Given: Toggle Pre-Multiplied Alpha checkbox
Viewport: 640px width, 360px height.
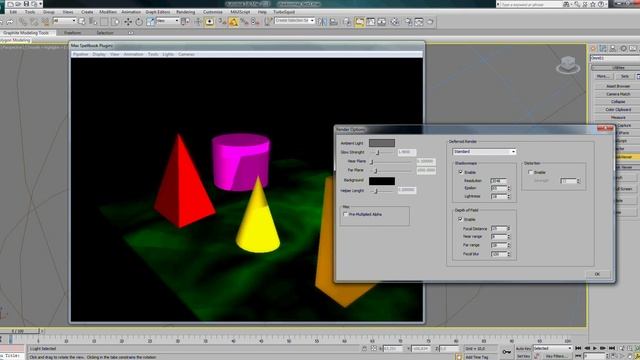Looking at the screenshot, I should pos(346,214).
